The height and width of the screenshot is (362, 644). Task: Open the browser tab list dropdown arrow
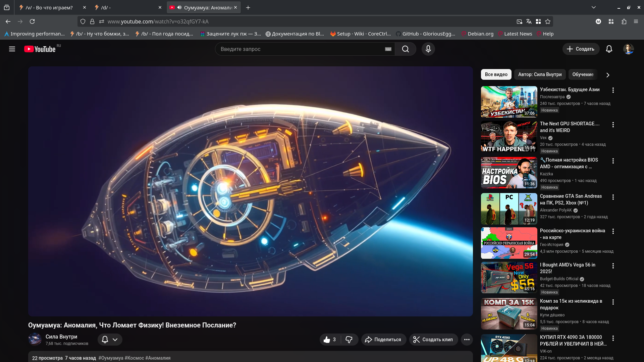tap(593, 7)
